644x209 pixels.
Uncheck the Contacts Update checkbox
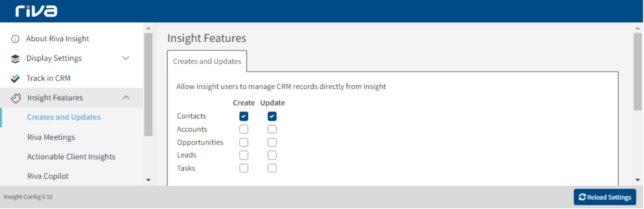[272, 116]
